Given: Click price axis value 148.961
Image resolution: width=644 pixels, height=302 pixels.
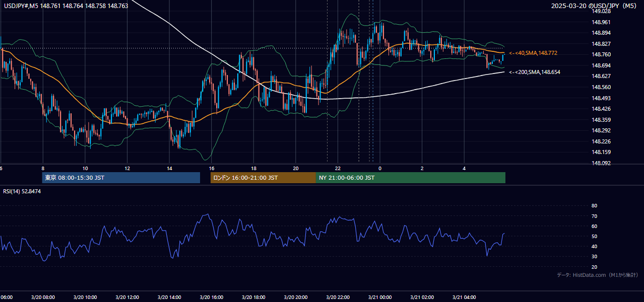Looking at the screenshot, I should (x=601, y=22).
